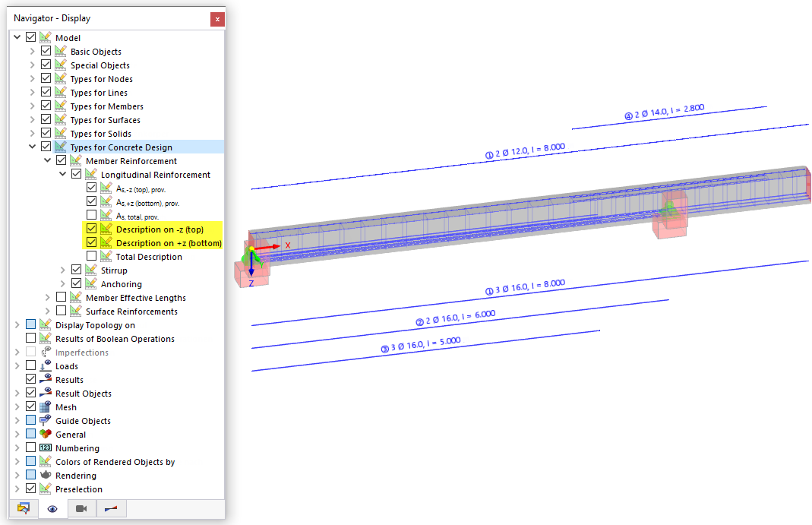
Task: Expand the Basic Objects node
Action: tap(32, 50)
